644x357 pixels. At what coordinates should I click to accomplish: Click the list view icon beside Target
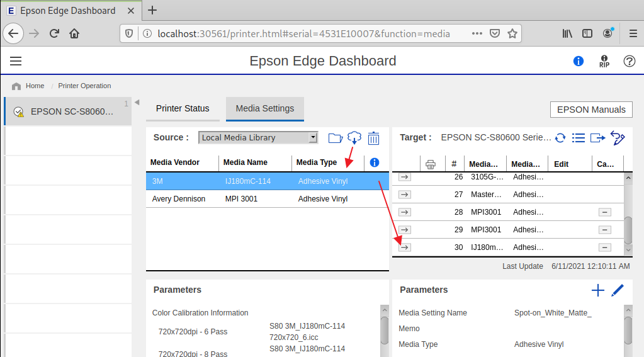579,138
